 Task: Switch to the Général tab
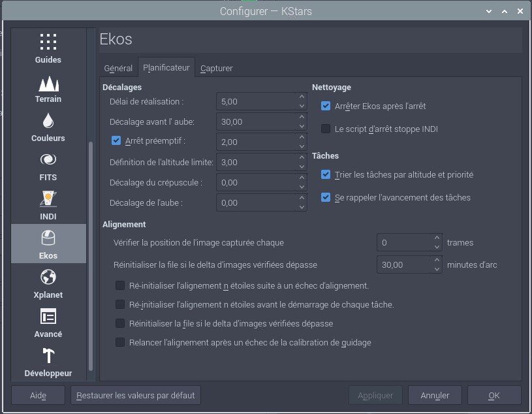click(x=118, y=68)
